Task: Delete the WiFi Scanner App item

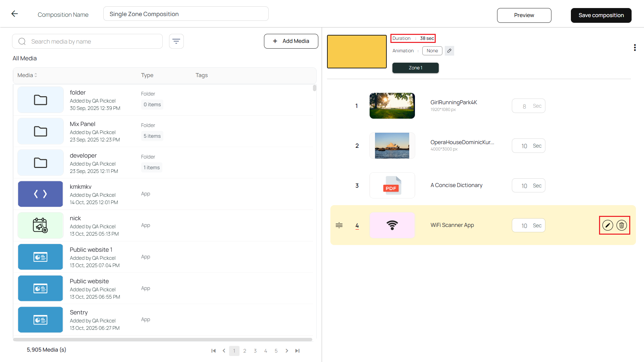Action: [x=622, y=225]
